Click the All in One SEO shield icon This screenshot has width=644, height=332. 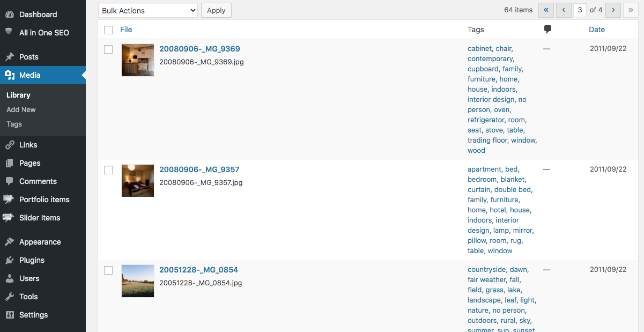(x=9, y=32)
